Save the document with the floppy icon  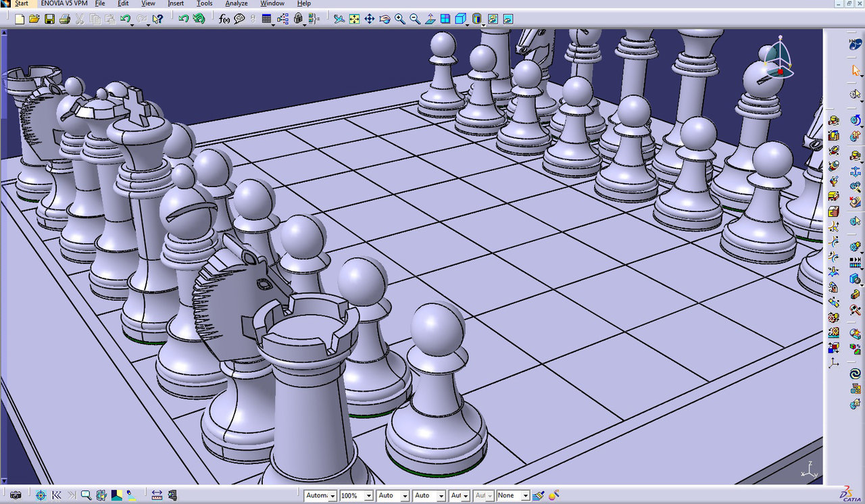pyautogui.click(x=49, y=19)
